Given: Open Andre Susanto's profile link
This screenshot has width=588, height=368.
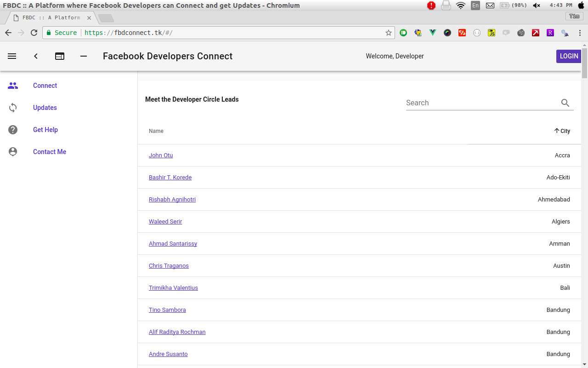Looking at the screenshot, I should (168, 354).
